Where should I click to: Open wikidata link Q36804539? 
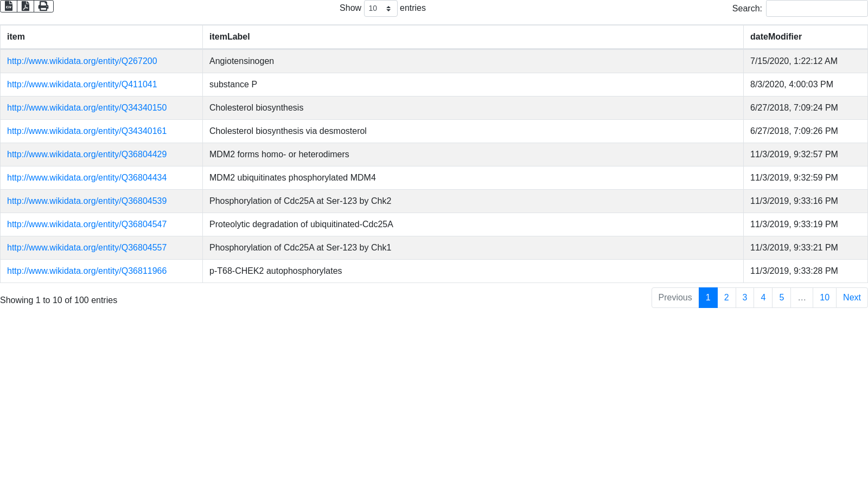[87, 201]
